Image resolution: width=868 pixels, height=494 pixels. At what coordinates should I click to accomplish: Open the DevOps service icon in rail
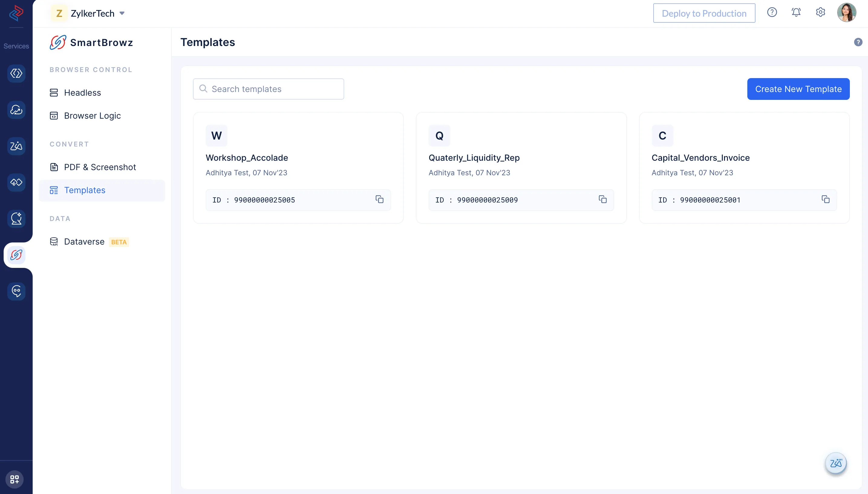click(16, 182)
